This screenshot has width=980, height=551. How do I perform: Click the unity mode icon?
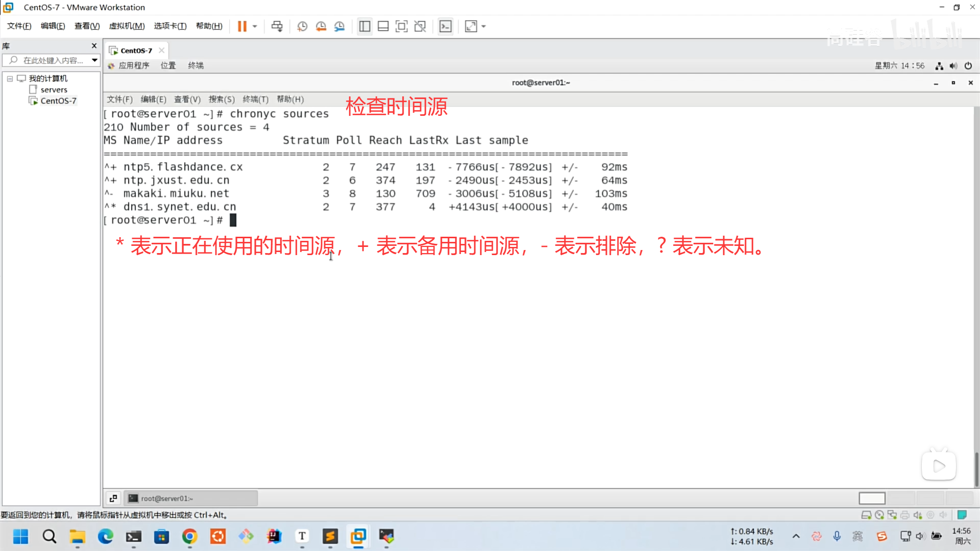[420, 26]
